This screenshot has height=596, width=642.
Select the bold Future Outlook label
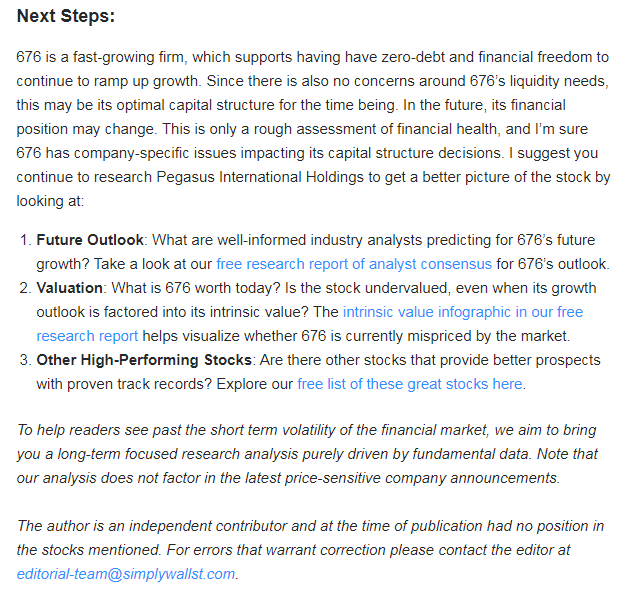(x=91, y=240)
